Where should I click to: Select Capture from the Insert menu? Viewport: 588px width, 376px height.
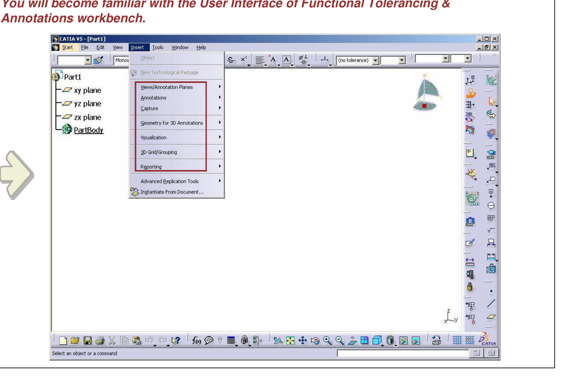click(149, 108)
